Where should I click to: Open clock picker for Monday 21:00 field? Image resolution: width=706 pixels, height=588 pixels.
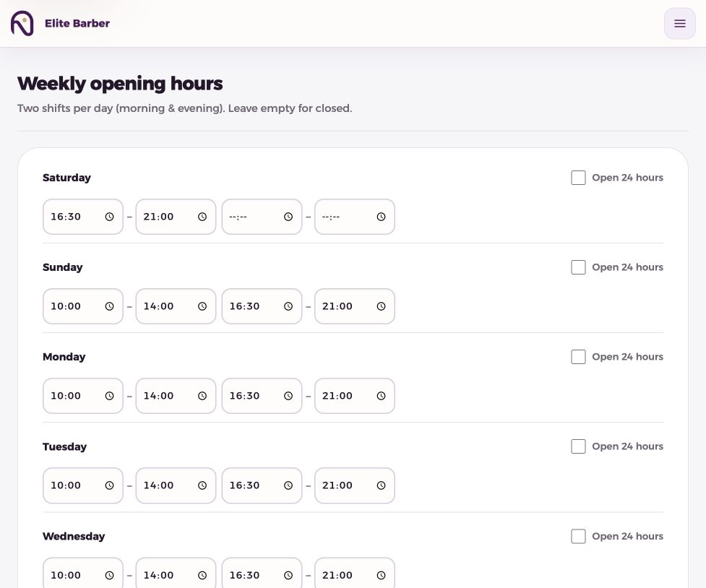click(381, 396)
